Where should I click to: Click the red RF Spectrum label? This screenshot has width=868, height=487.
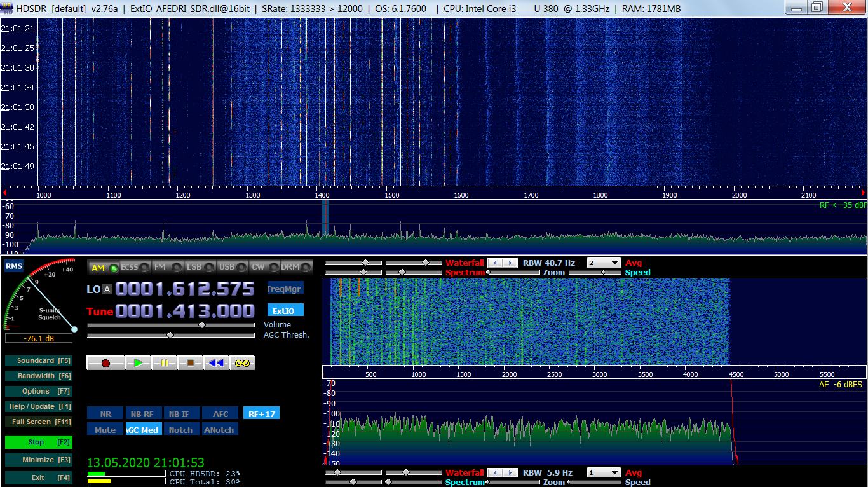coord(465,272)
